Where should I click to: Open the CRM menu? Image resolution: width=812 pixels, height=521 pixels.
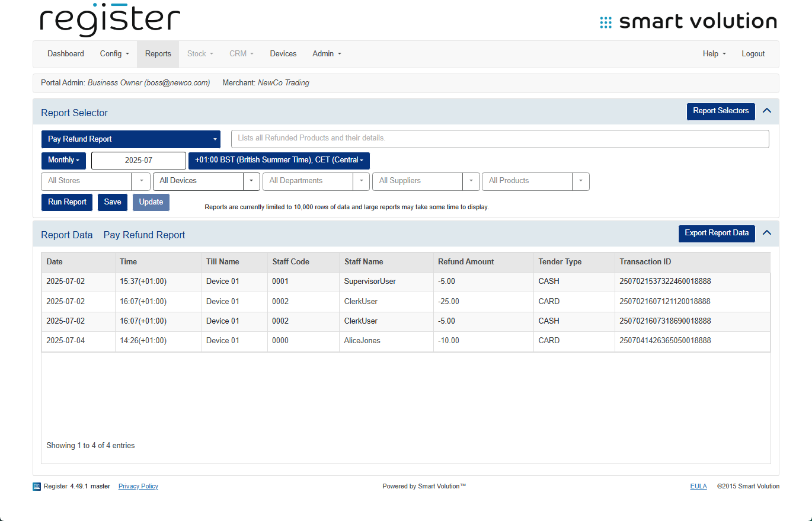[x=242, y=54]
